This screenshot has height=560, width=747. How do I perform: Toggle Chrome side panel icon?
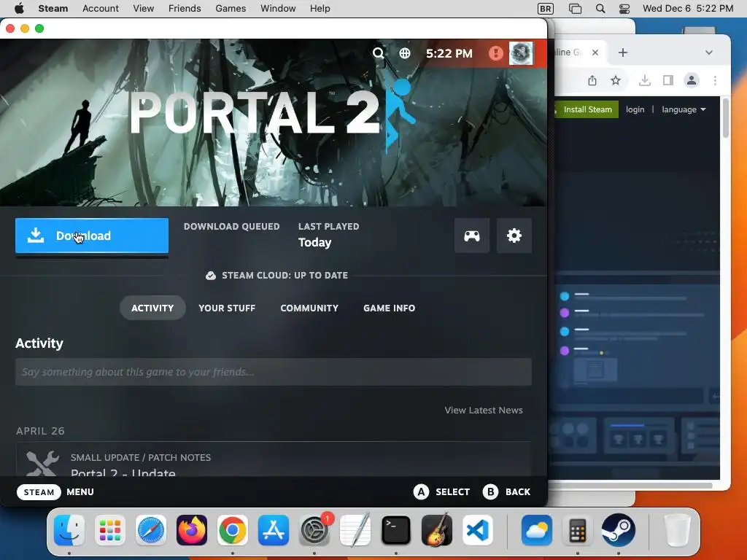[668, 80]
